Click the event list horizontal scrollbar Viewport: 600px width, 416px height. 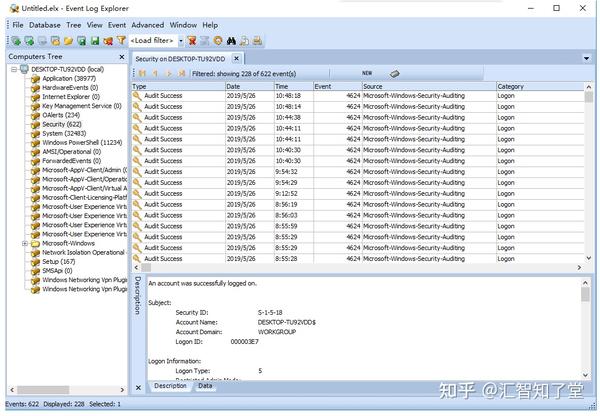point(357,268)
